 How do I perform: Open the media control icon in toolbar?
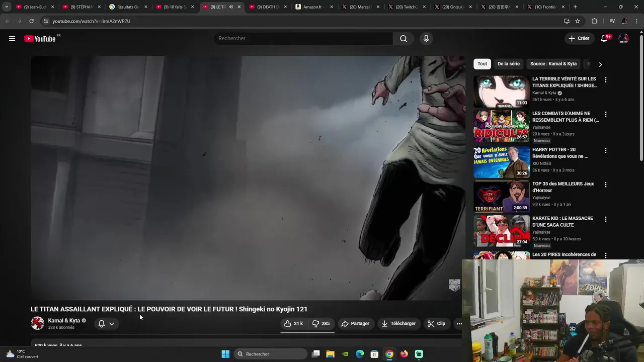click(x=612, y=21)
